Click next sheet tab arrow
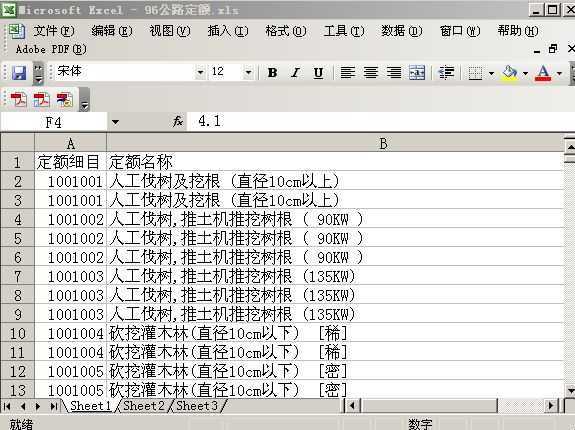575x430 pixels. [38, 406]
